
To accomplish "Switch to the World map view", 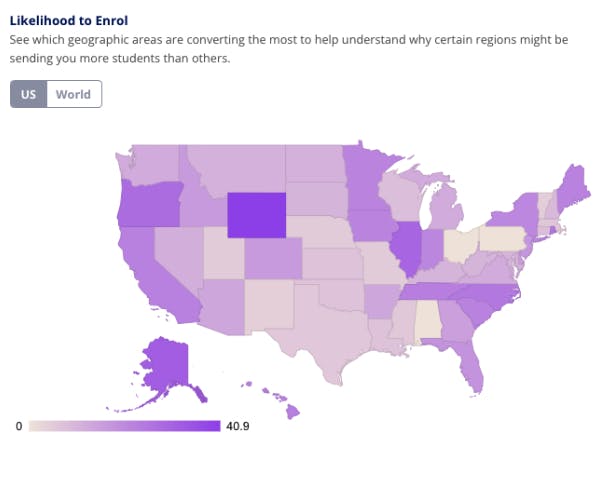I will (x=73, y=95).
